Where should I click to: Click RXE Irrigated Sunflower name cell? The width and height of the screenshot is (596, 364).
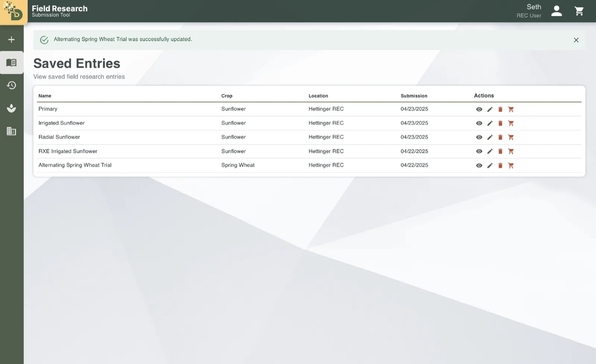[x=68, y=151]
